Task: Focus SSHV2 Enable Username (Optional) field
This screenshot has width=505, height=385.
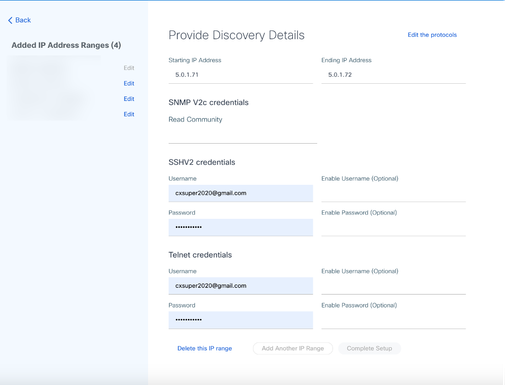Action: point(393,193)
